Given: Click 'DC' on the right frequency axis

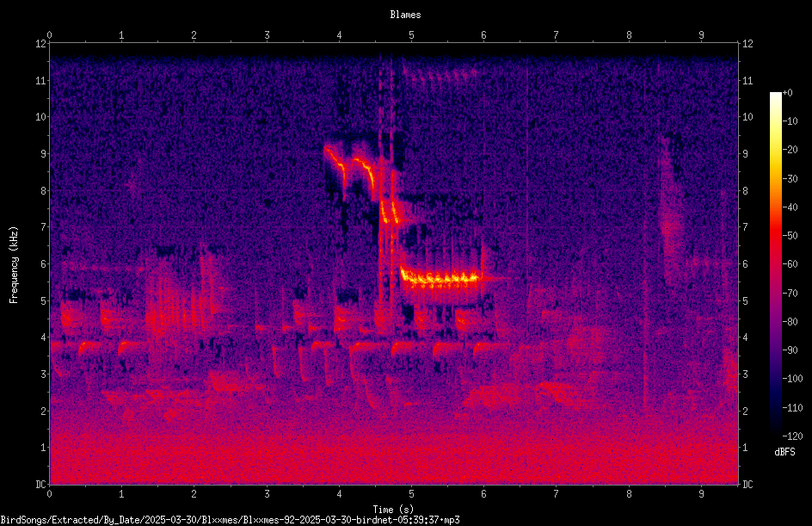Looking at the screenshot, I should [x=747, y=485].
